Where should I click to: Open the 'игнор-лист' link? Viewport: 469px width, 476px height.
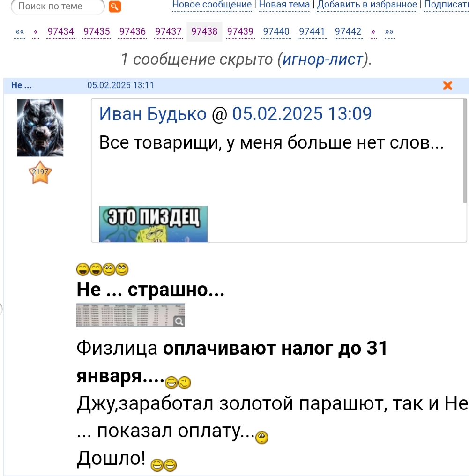(x=323, y=59)
